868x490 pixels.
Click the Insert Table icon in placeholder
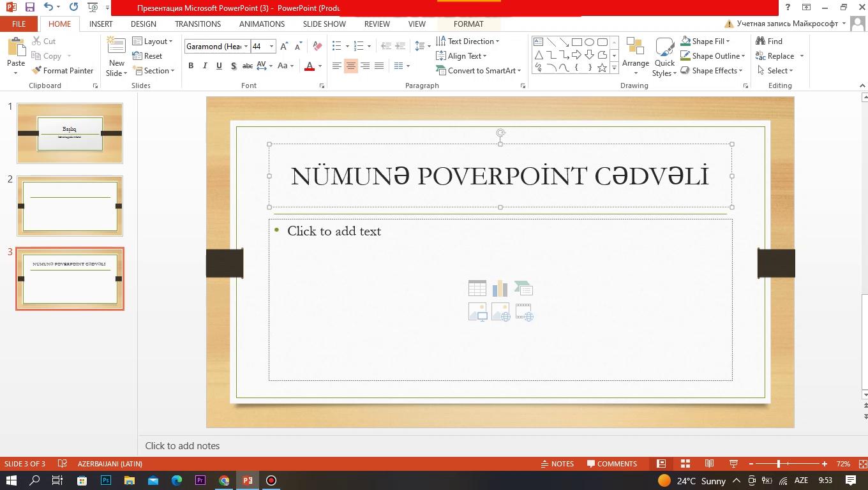pos(477,288)
